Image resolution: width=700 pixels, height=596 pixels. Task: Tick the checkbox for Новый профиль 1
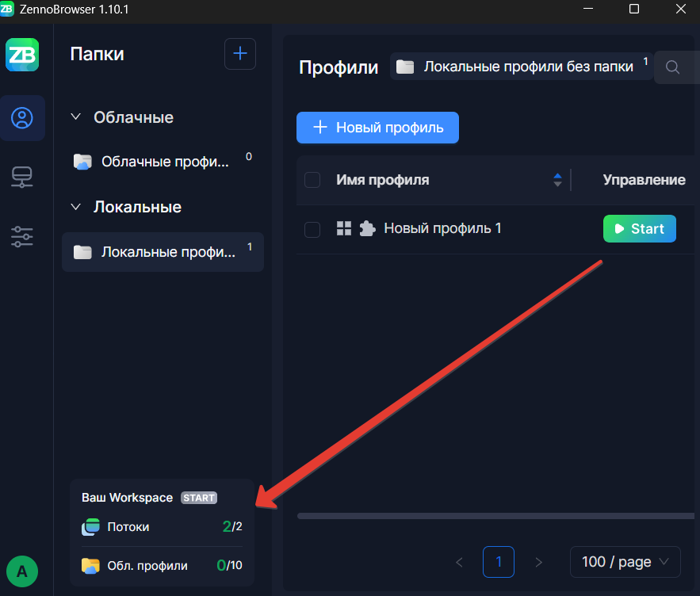click(x=312, y=230)
